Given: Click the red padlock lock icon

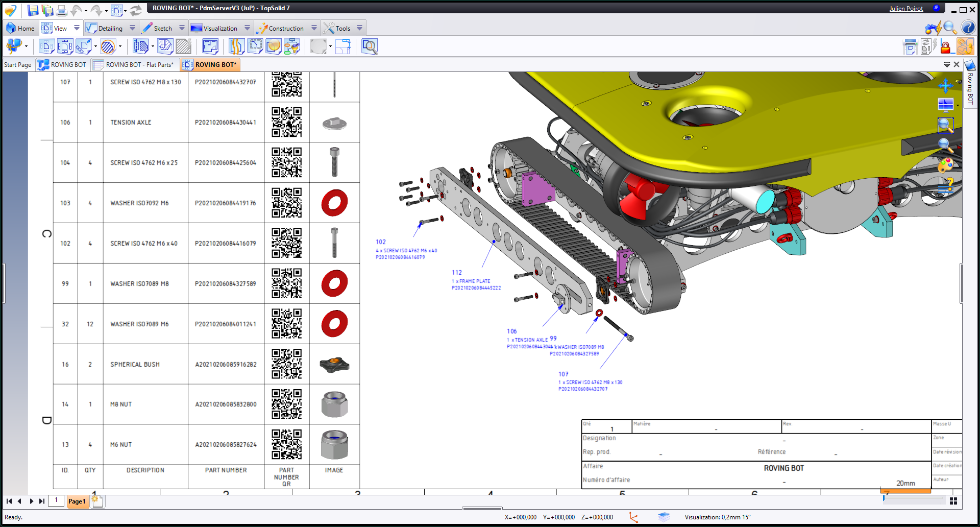Looking at the screenshot, I should (946, 47).
